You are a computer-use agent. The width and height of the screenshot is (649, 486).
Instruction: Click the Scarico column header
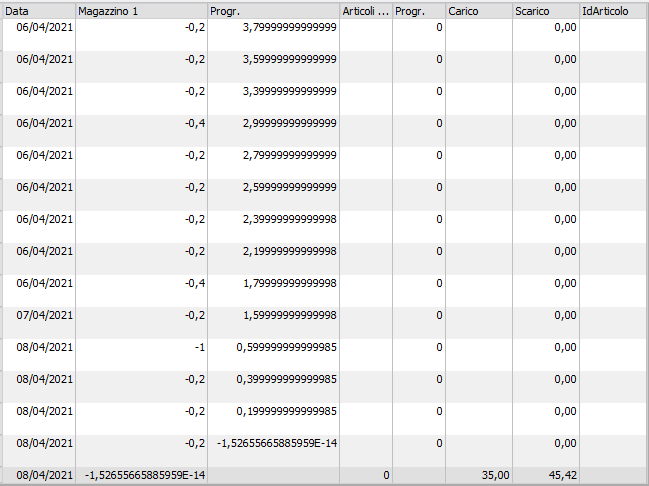pos(546,11)
